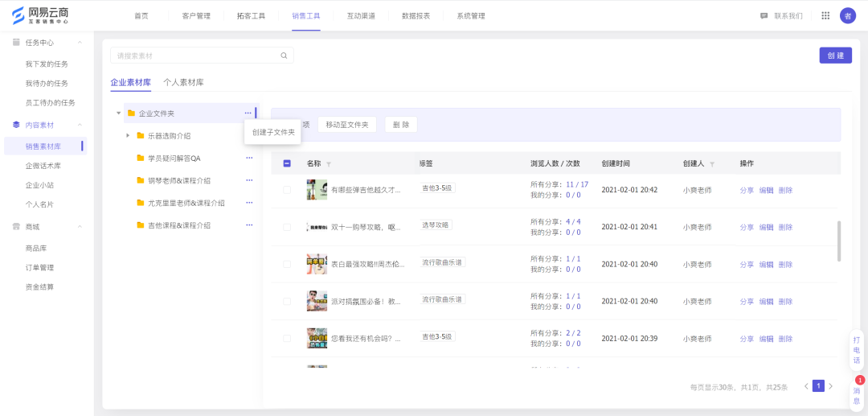Expand the 乐器选购介绍 folder
868x416 pixels.
(x=128, y=135)
